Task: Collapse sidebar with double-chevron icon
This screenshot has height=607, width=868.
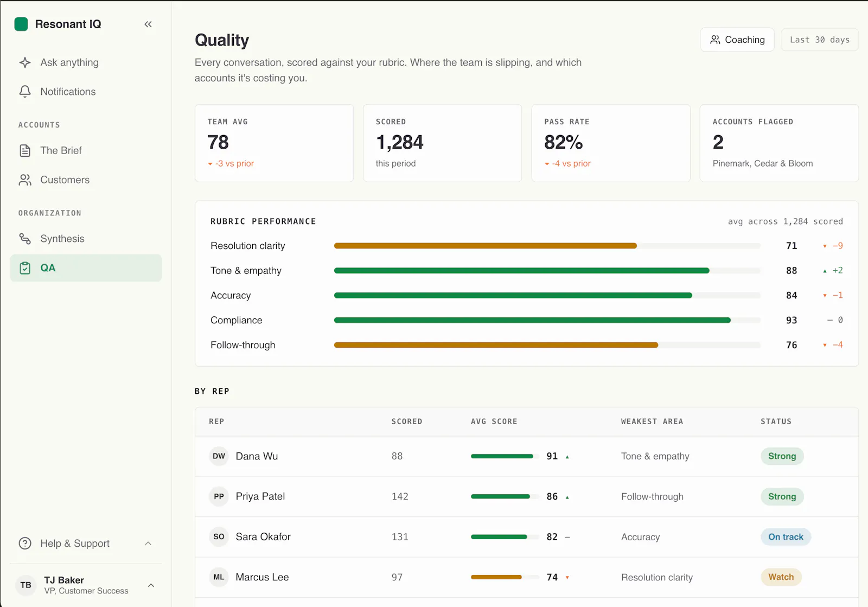Action: (148, 24)
